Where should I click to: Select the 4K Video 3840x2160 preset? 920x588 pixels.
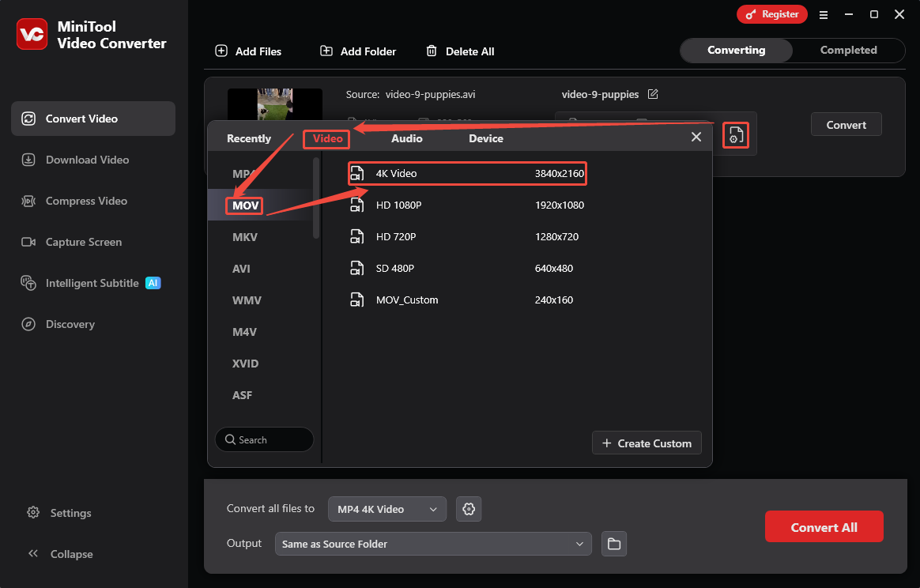click(467, 173)
